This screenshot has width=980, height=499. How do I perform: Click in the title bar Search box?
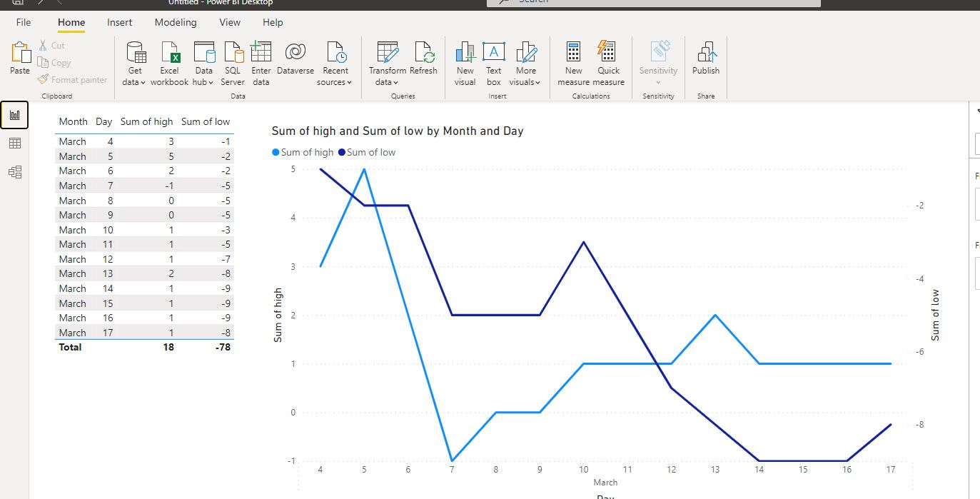(x=654, y=3)
